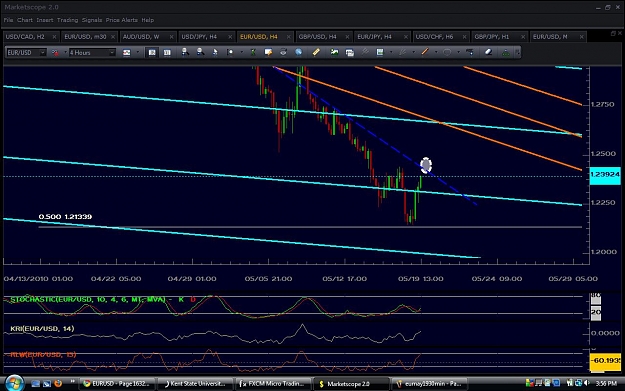The image size is (625, 391).
Task: Expand arrow next to grey pencil drawing icon
Action: click(x=413, y=53)
